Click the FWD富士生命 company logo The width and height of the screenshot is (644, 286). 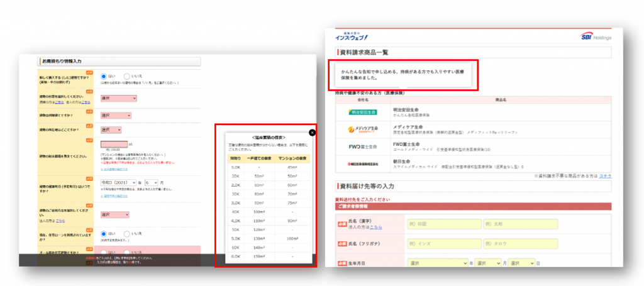[x=363, y=146]
